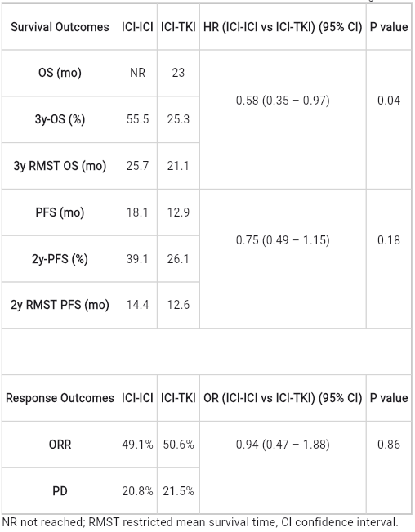Click the 0.18 P value cell
The image size is (415, 532).
pyautogui.click(x=389, y=240)
